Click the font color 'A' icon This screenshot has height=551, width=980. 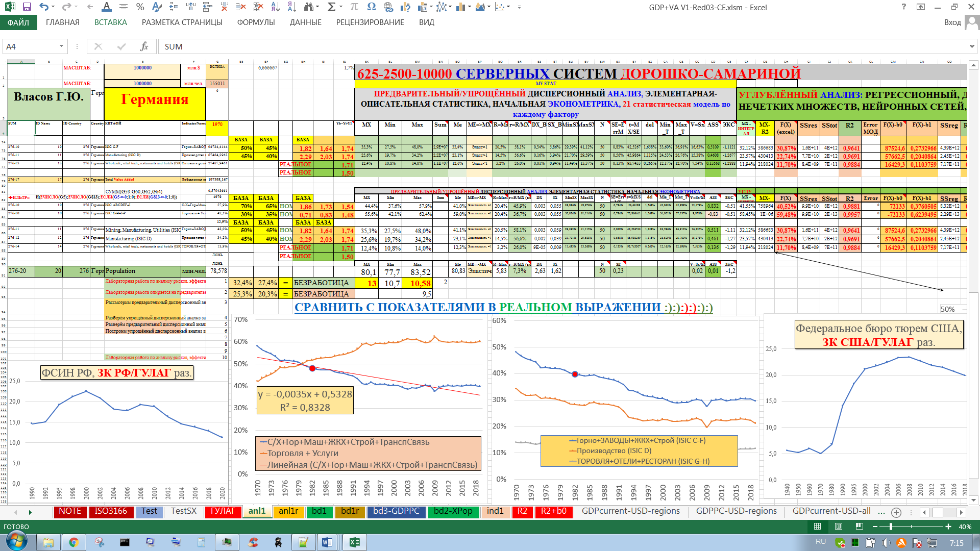click(x=106, y=7)
